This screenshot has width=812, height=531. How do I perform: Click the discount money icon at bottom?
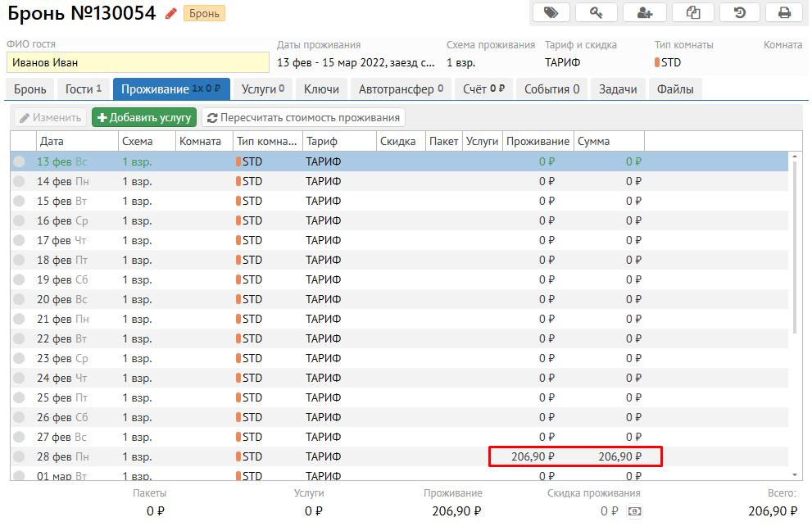click(633, 511)
